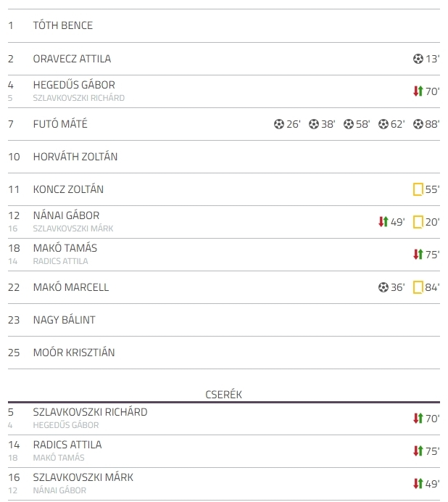Open player Tóth Bence
Viewport: 448px width, 502px height.
pos(63,25)
